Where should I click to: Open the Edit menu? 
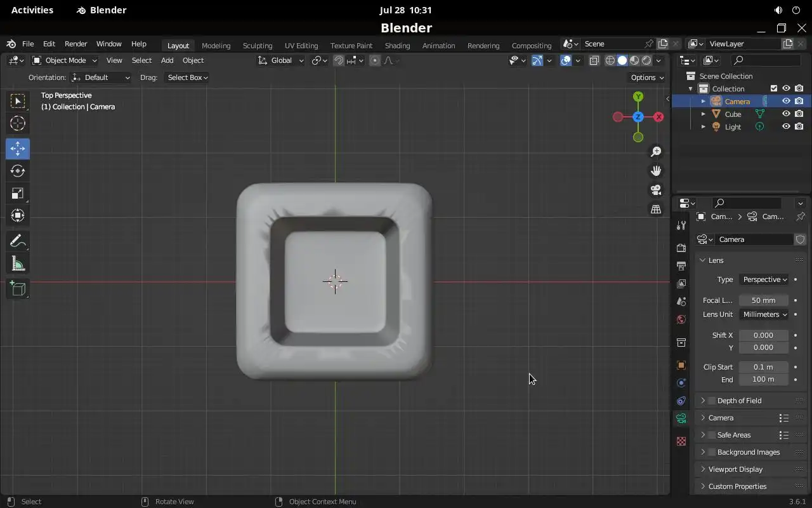(49, 44)
